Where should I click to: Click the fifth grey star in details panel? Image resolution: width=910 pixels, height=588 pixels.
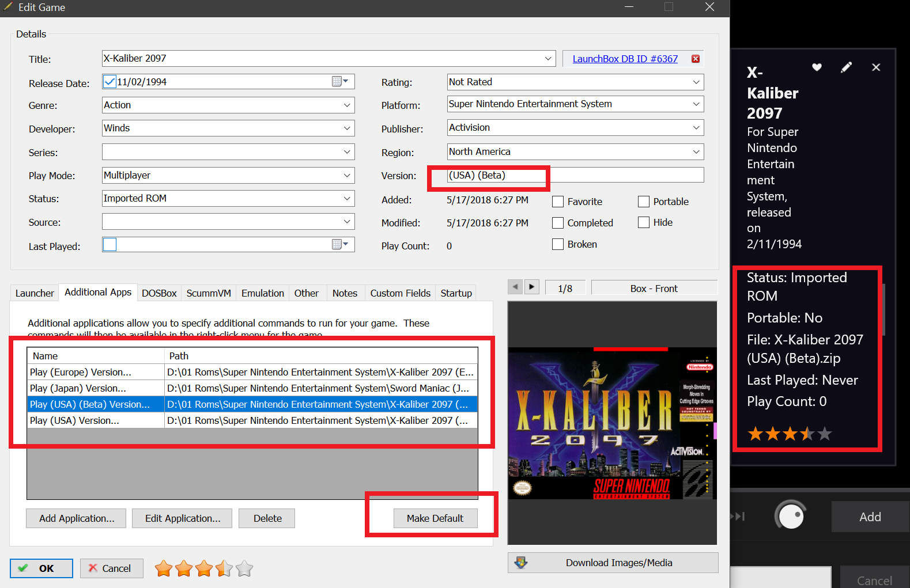(825, 434)
